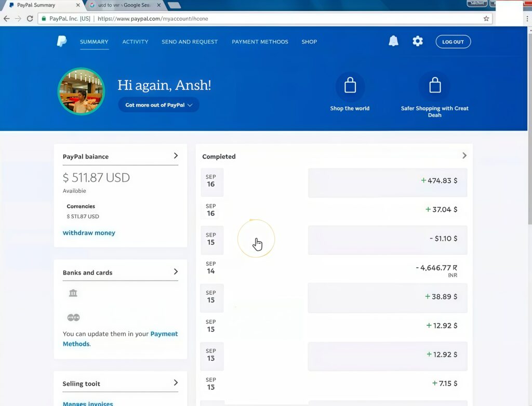The width and height of the screenshot is (532, 406).
Task: Click the bank building icon
Action: (x=73, y=293)
